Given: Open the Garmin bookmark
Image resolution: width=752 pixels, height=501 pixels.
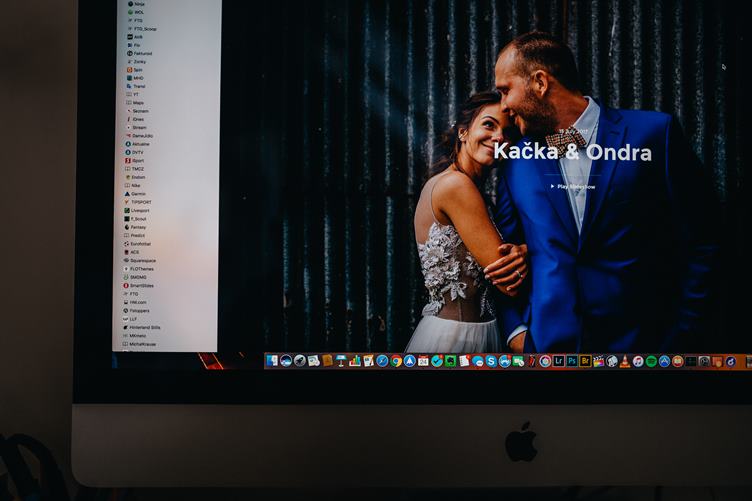Looking at the screenshot, I should (138, 193).
